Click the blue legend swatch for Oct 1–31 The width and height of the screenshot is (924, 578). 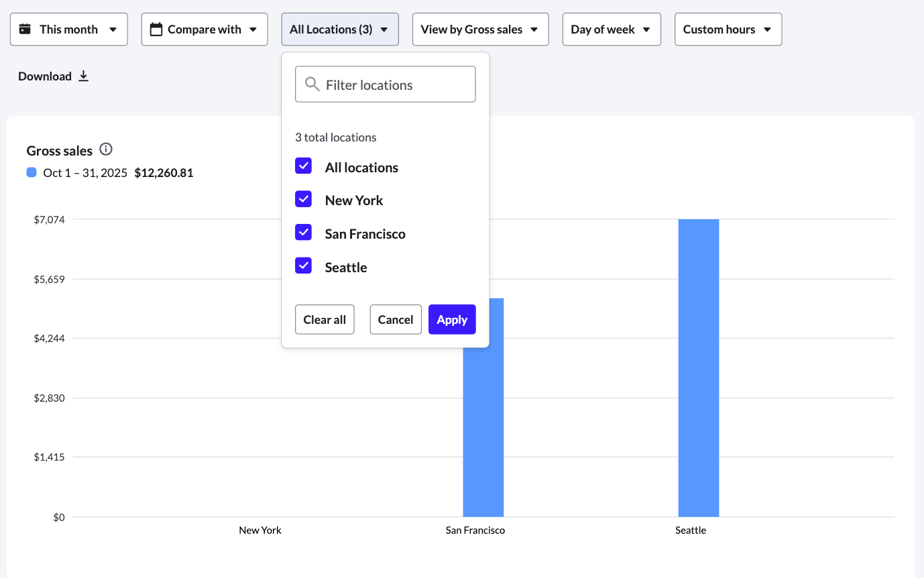click(x=31, y=172)
